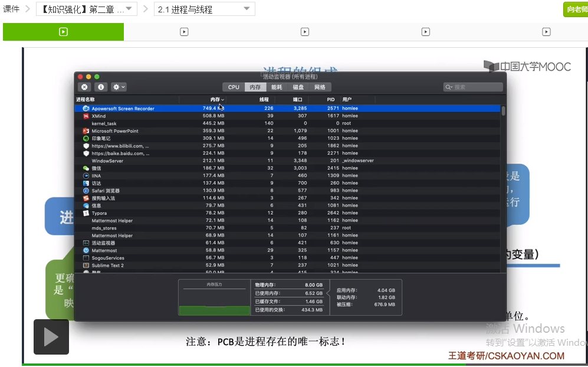This screenshot has height=367, width=588.
Task: Open the fourth video segment tab
Action: point(425,32)
